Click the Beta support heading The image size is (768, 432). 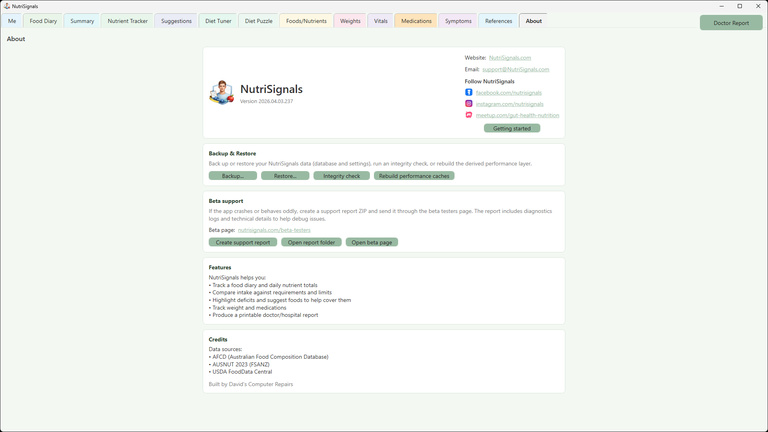tap(226, 201)
